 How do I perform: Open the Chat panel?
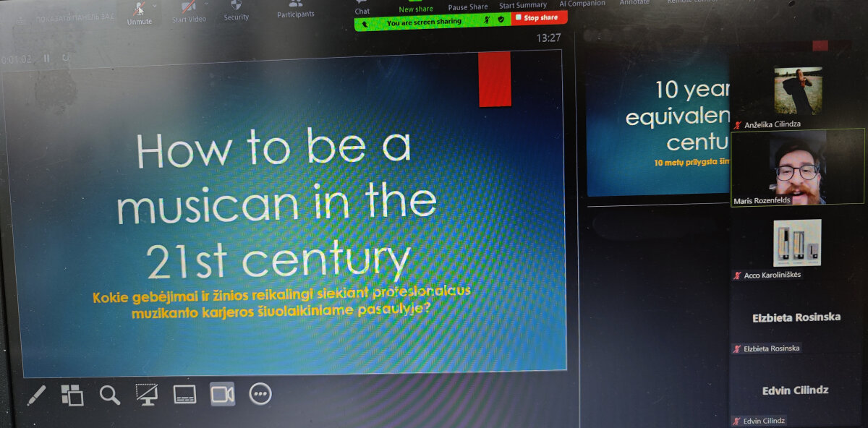point(362,8)
